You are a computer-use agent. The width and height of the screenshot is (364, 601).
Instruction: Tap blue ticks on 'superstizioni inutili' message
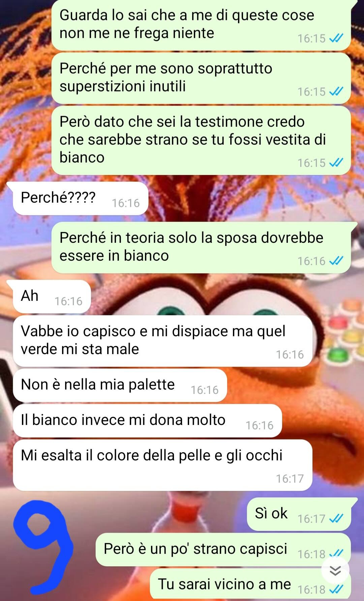click(x=336, y=91)
